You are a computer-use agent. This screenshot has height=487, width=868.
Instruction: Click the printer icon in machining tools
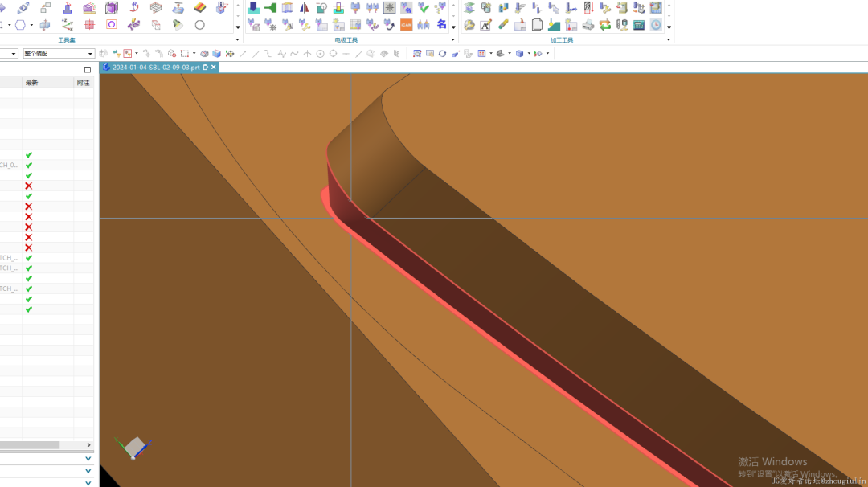[588, 25]
